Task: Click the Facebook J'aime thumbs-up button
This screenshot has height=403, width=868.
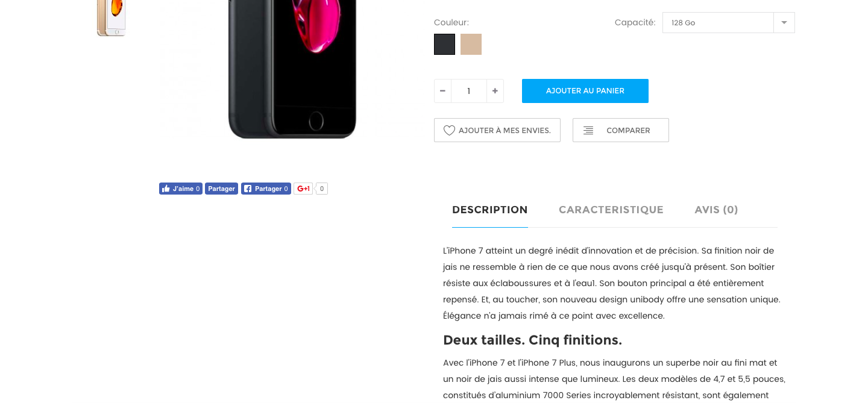Action: (181, 189)
